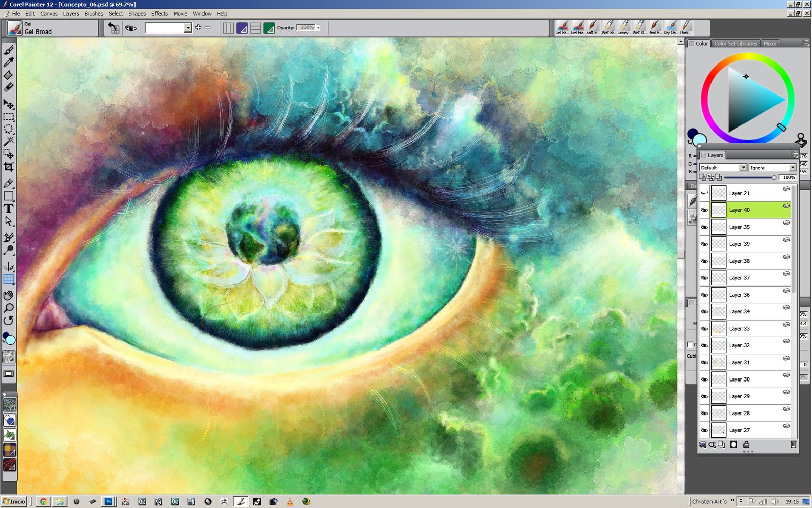
Task: Click the Reset tool icon in property bar
Action: coord(114,28)
